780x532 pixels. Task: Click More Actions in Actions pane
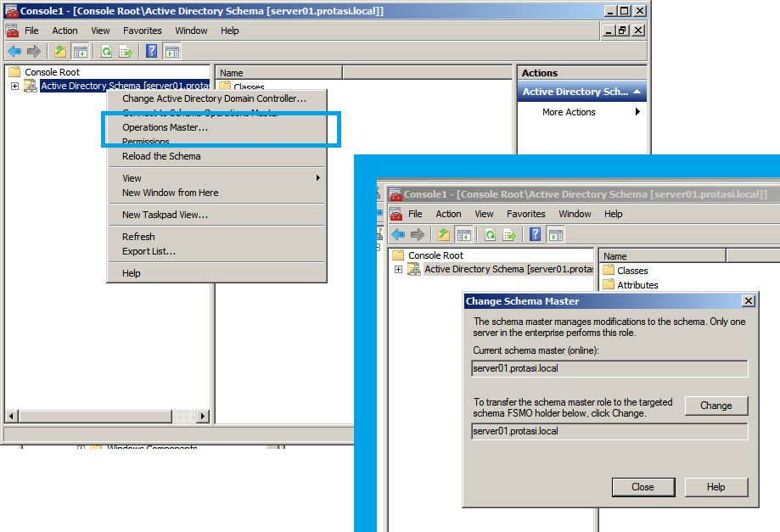[569, 112]
